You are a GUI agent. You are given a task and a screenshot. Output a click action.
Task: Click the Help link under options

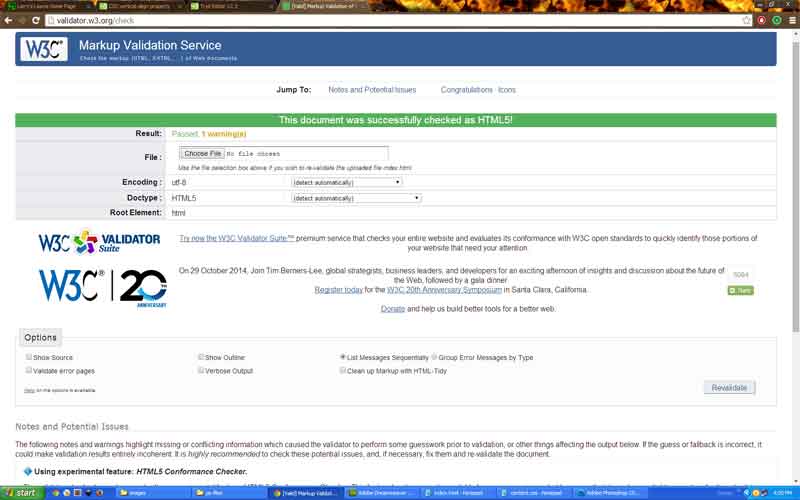(x=29, y=390)
